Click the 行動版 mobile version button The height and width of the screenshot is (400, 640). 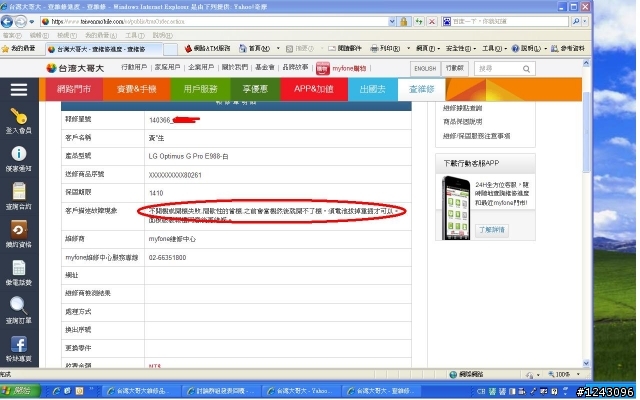coord(455,69)
